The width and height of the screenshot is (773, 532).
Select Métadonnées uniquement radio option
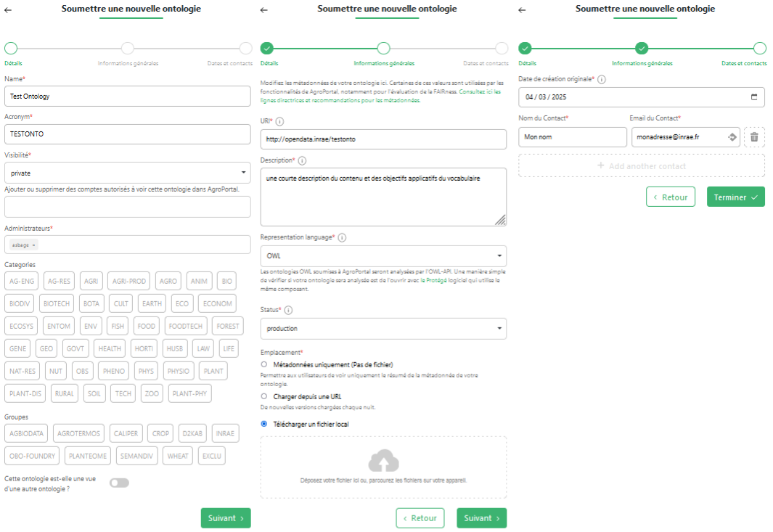pos(264,364)
